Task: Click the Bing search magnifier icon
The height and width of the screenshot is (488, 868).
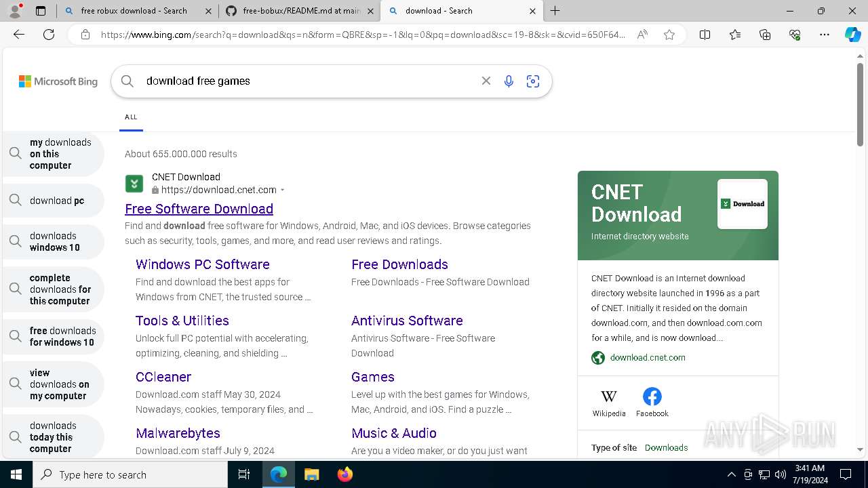Action: tap(127, 81)
